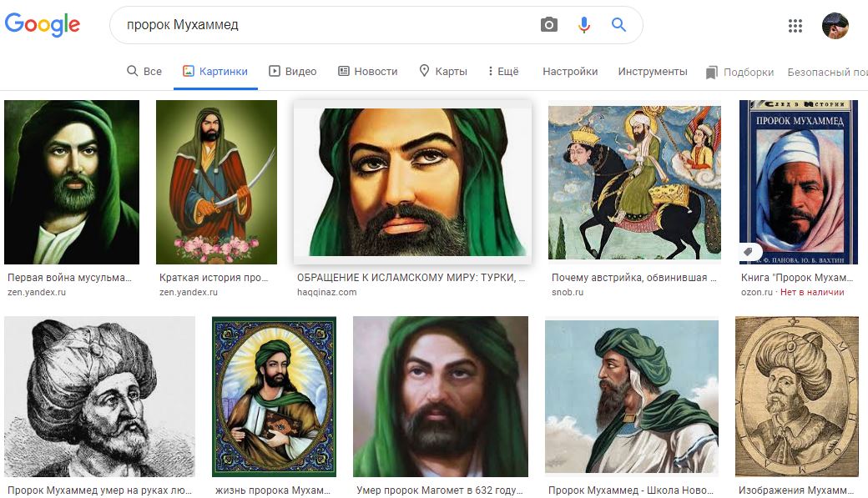Click the search field with query text
This screenshot has width=868, height=498.
[326, 25]
